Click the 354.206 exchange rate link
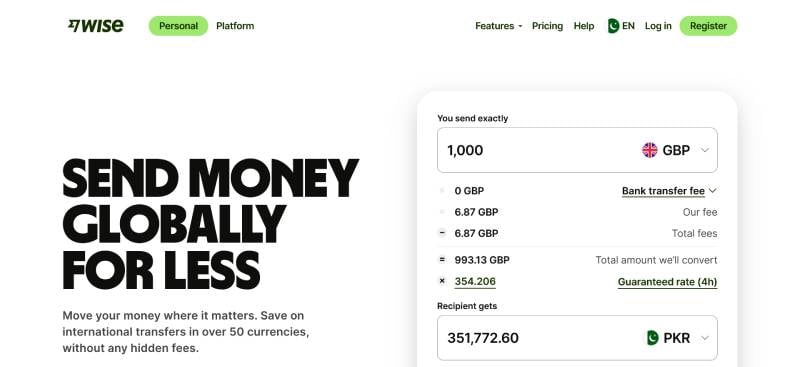Viewport: 800px width, 367px height. click(x=475, y=282)
